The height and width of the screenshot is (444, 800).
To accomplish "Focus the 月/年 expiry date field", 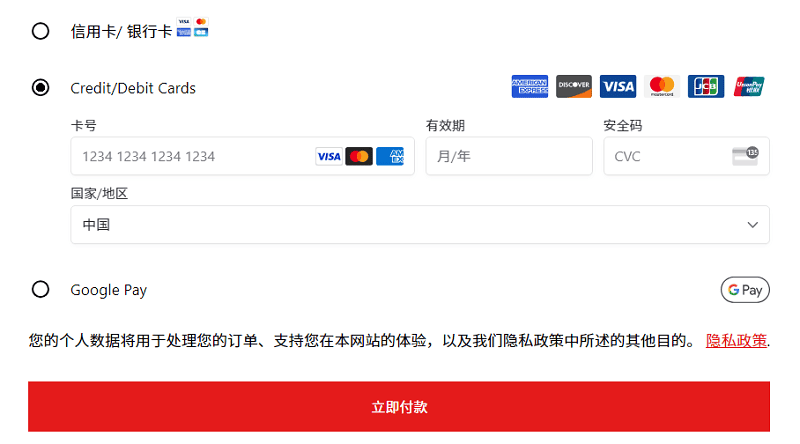I will 509,156.
